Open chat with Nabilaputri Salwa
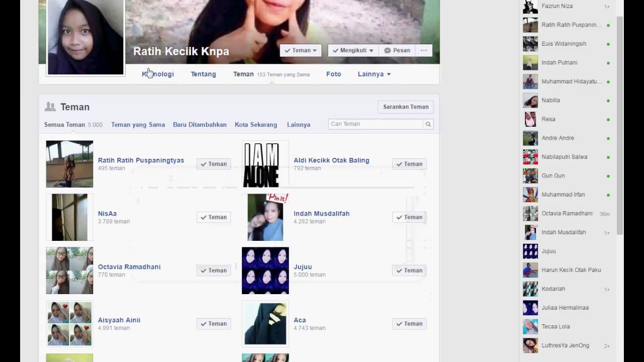This screenshot has height=362, width=644. pyautogui.click(x=567, y=157)
